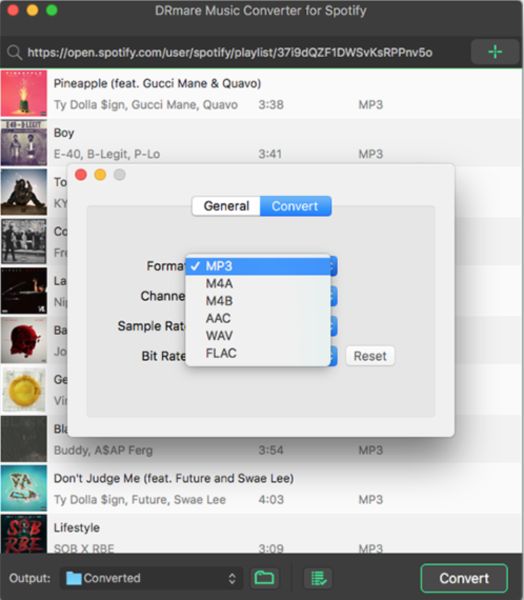Click MP3 label on the Boy row

tap(371, 154)
